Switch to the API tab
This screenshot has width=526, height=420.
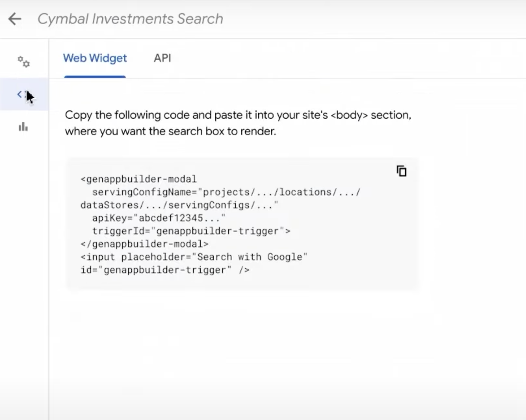(x=162, y=58)
